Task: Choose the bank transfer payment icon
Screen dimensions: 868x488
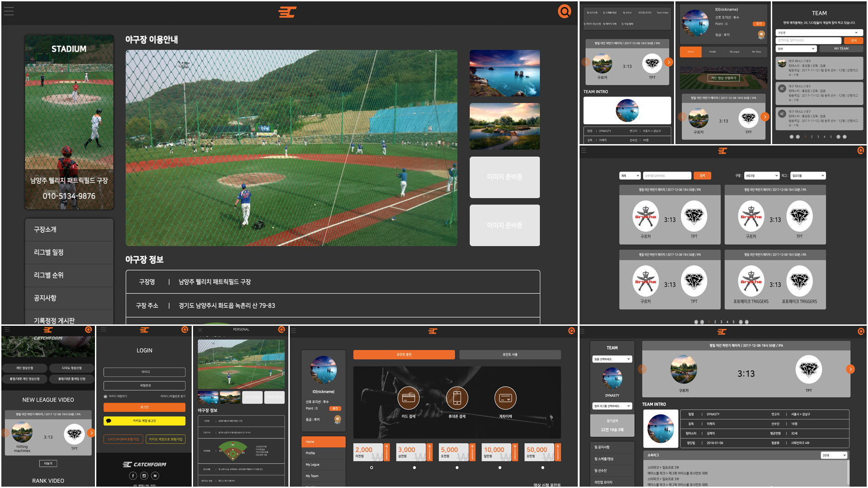Action: coord(505,398)
